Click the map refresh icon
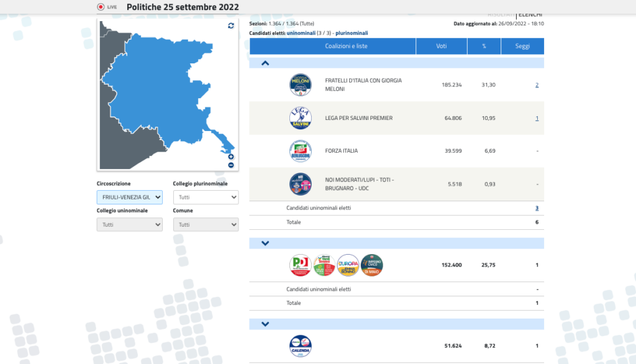 coord(231,25)
